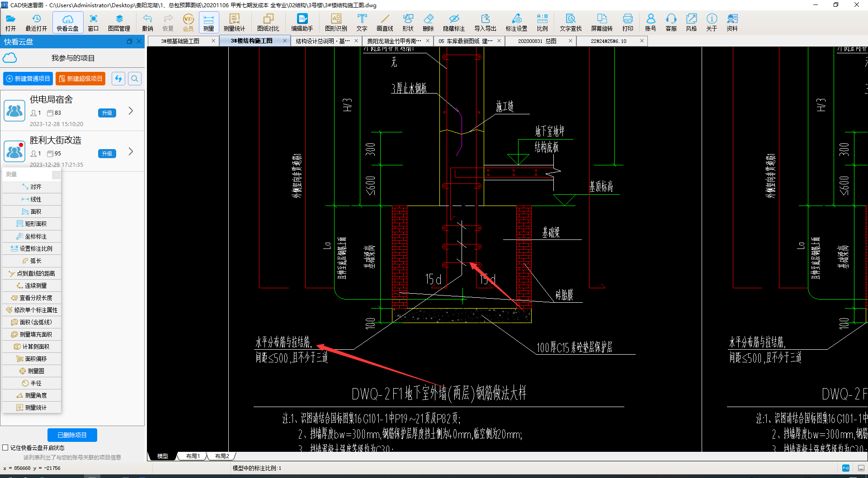Screen dimensions: 868x478
Task: Click the search icon in cloud panel
Action: (x=135, y=79)
